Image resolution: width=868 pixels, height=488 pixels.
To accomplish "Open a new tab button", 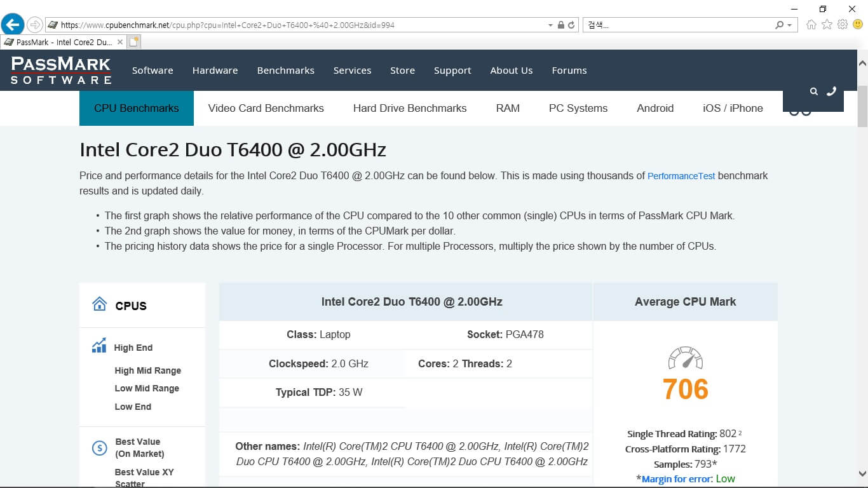I will [133, 42].
